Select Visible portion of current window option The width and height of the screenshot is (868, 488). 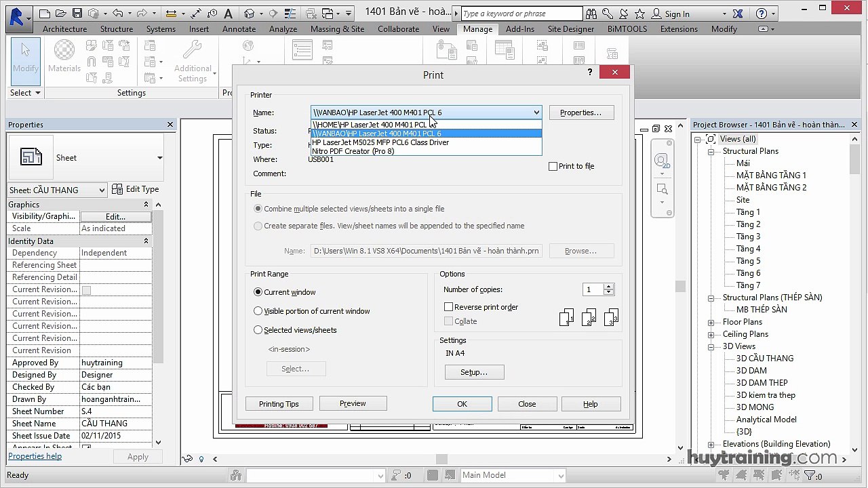[258, 311]
